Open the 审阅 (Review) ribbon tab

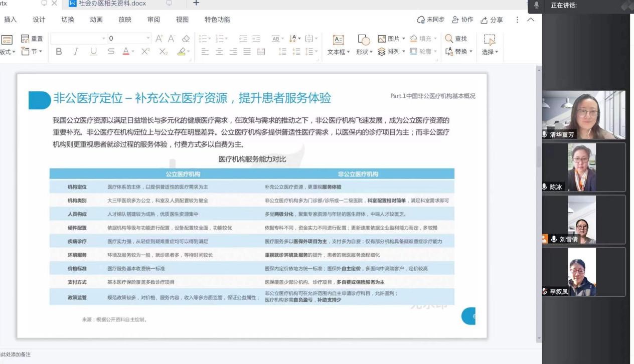[153, 20]
